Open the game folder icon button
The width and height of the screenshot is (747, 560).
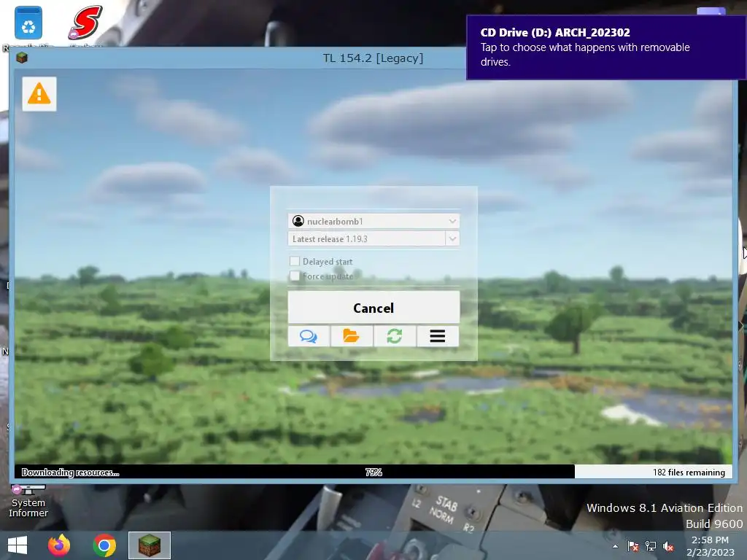[x=352, y=336]
